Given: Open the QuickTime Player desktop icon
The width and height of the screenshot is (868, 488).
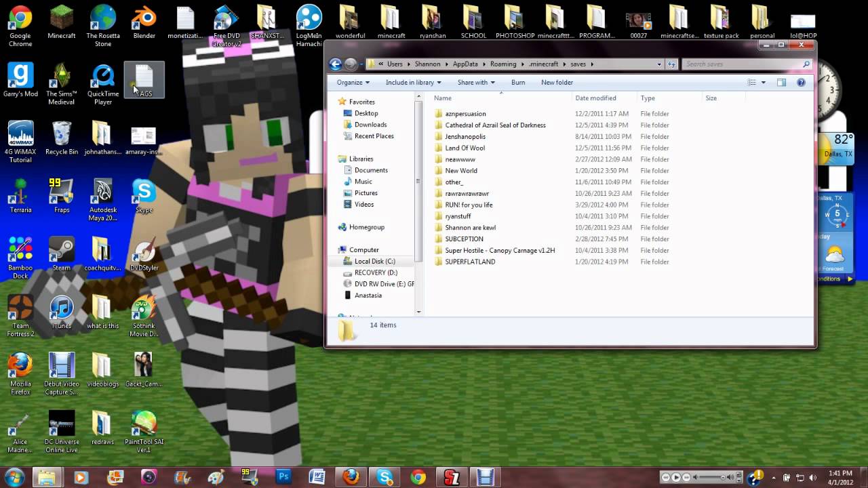Looking at the screenshot, I should pyautogui.click(x=103, y=84).
